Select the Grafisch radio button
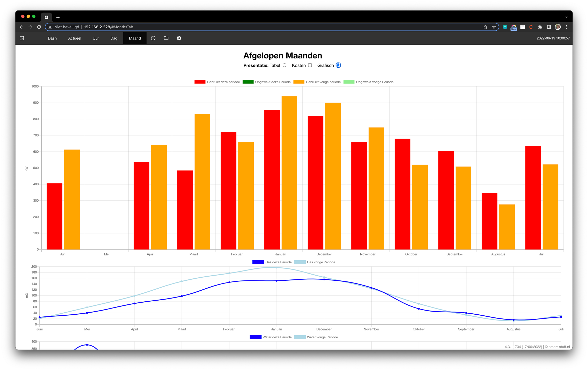The width and height of the screenshot is (588, 370). [x=338, y=65]
